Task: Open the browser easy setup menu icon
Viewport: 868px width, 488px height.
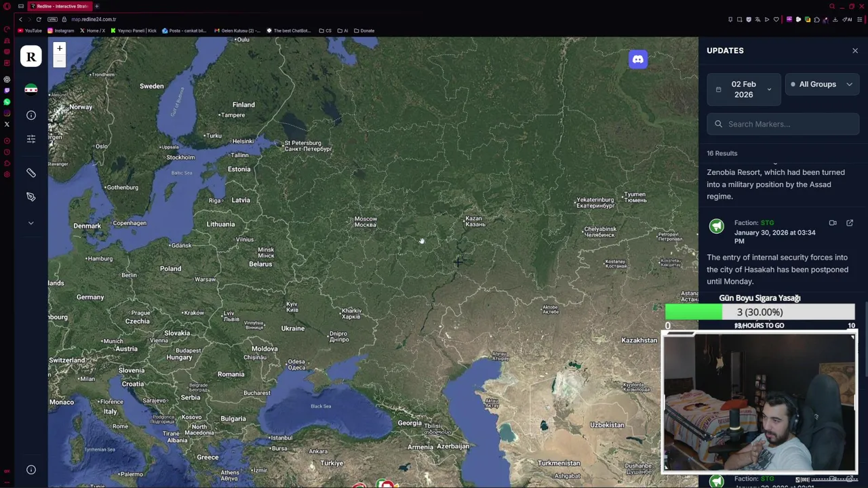Action: tap(859, 19)
